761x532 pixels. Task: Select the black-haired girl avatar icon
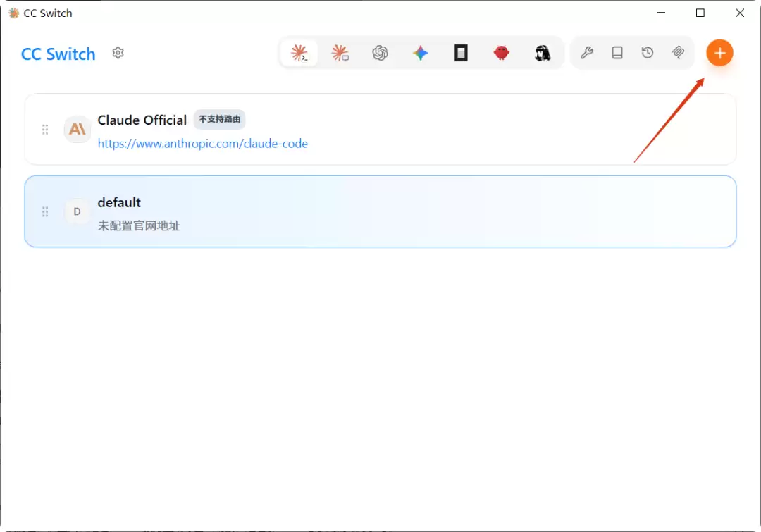coord(542,52)
